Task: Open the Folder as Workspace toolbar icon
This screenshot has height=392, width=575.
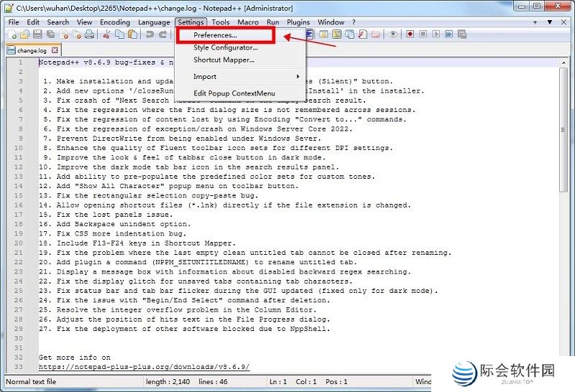Action: point(375,34)
